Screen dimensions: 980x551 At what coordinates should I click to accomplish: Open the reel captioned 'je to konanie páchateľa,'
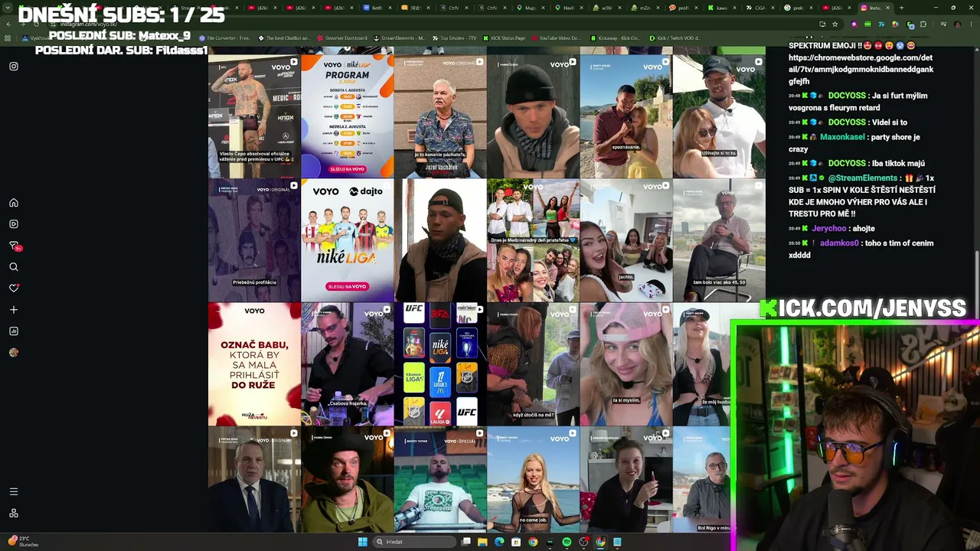[440, 116]
